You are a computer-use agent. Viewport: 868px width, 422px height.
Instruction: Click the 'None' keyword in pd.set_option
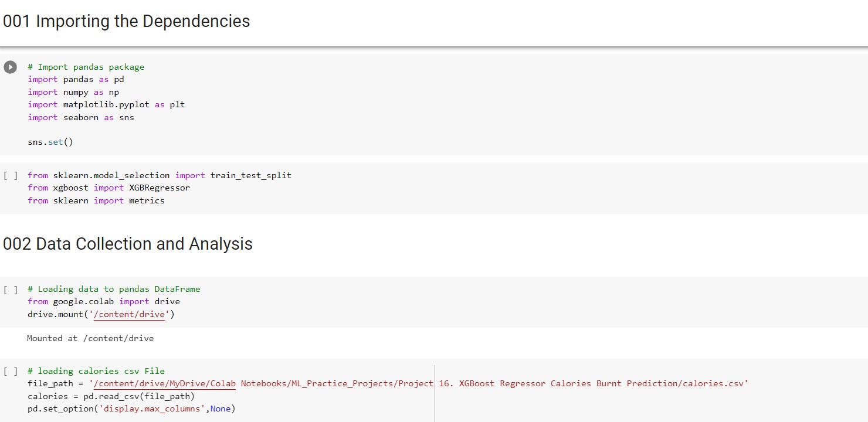coord(221,409)
